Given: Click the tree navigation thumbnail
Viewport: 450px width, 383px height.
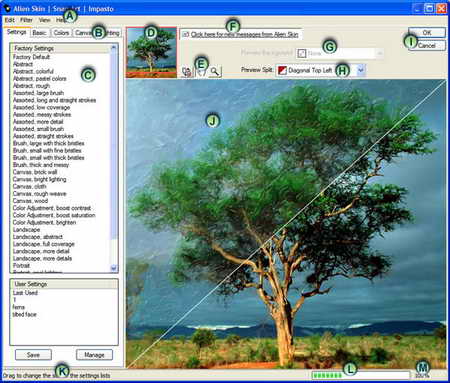Looking at the screenshot, I should point(151,53).
